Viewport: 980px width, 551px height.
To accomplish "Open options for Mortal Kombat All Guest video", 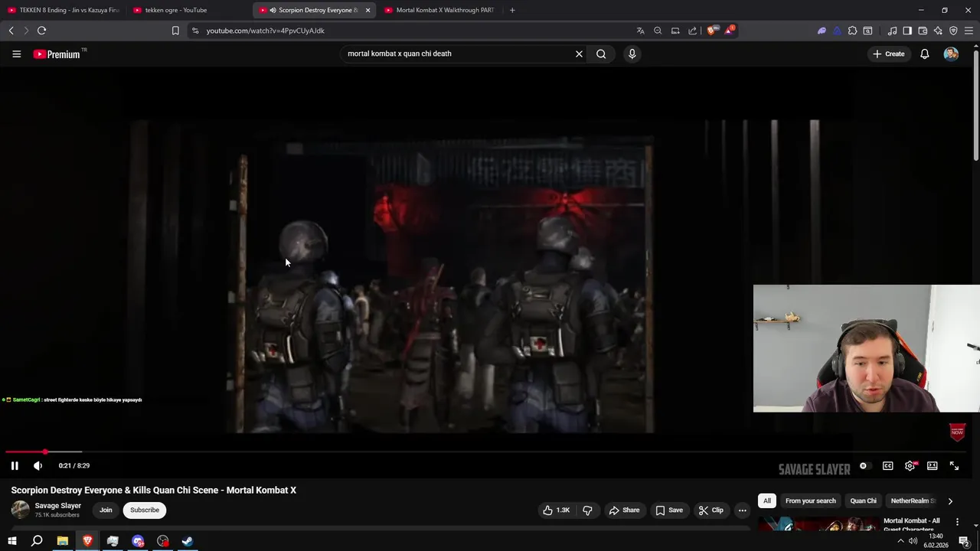I will coord(957,522).
